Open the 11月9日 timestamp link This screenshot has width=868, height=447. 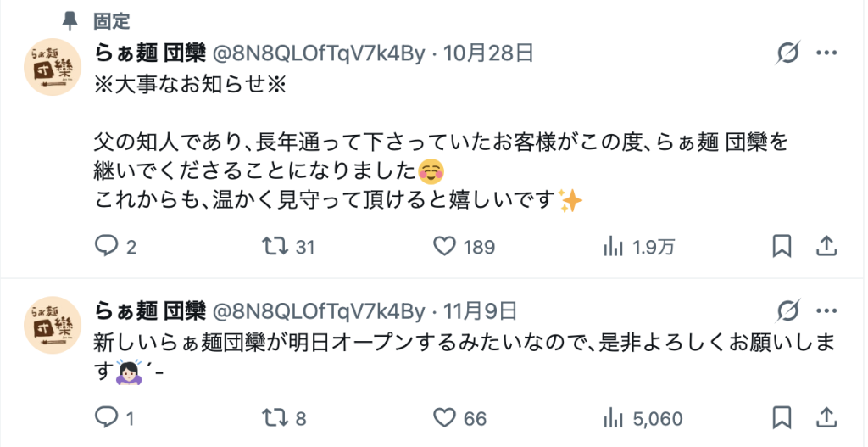(481, 312)
